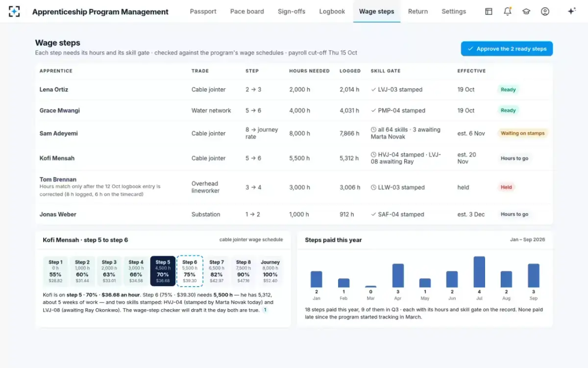588x368 pixels.
Task: Sort by the Skill gate column header
Action: tap(386, 71)
